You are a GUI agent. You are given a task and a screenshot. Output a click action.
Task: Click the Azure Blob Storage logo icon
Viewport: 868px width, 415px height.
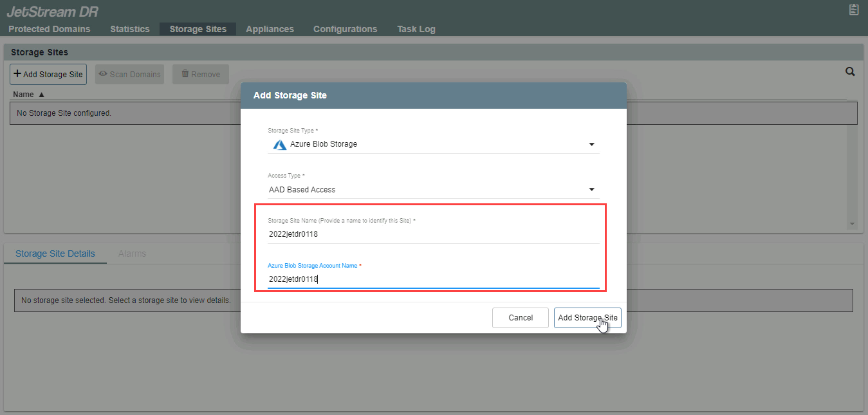(x=279, y=145)
